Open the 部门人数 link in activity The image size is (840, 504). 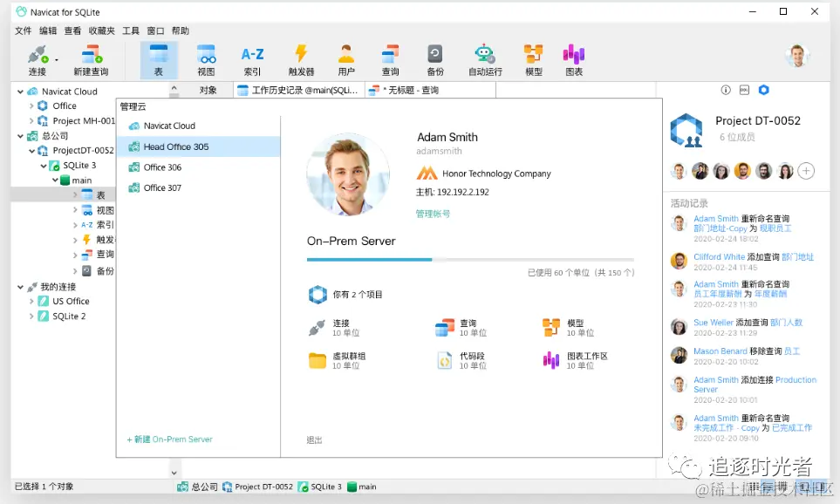[x=787, y=323]
